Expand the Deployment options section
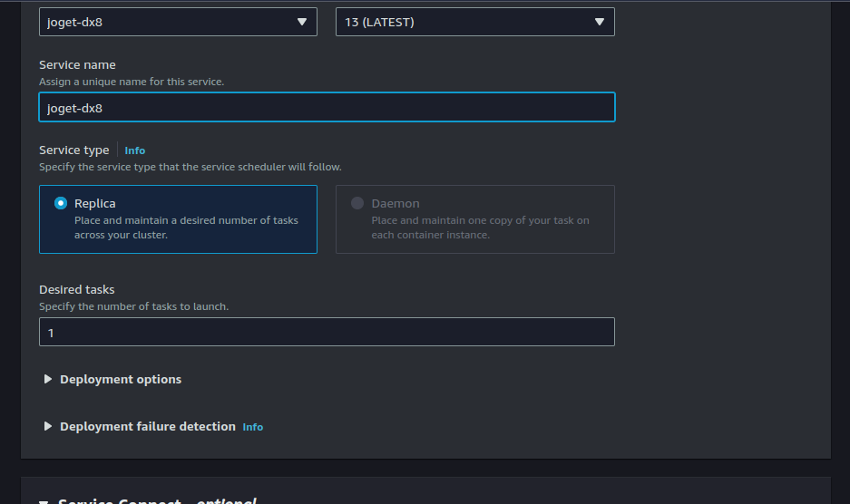 121,380
